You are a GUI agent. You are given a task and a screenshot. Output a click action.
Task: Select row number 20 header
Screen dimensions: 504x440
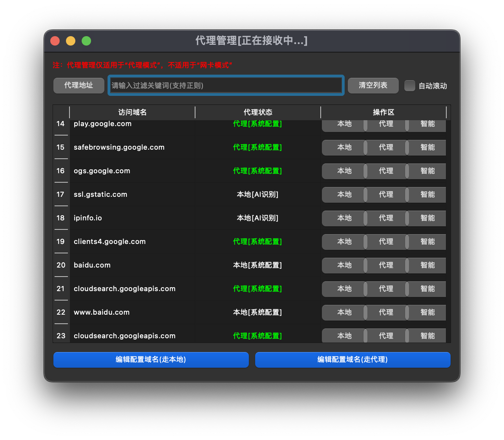click(x=61, y=265)
